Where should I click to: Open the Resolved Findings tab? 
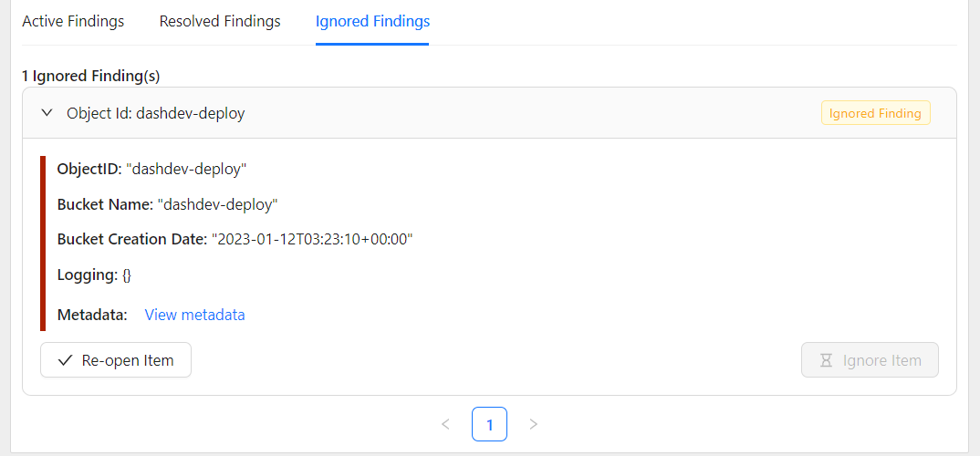tap(220, 21)
